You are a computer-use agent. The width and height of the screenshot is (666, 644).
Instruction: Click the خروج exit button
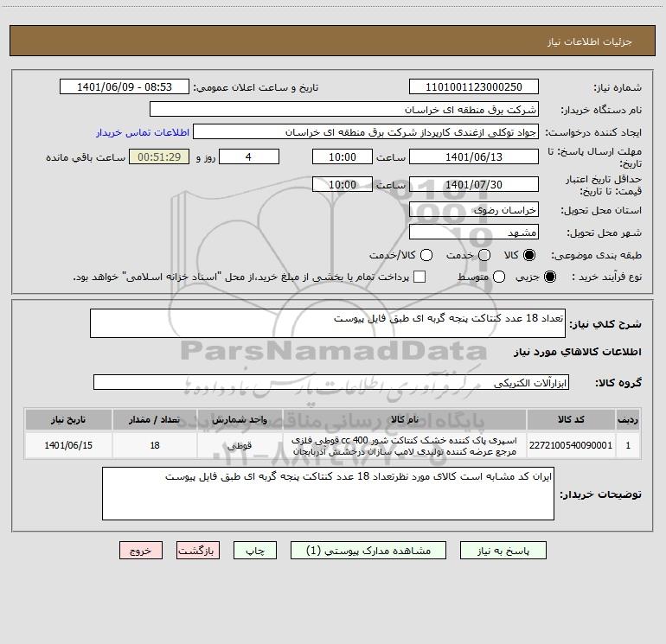tap(141, 550)
